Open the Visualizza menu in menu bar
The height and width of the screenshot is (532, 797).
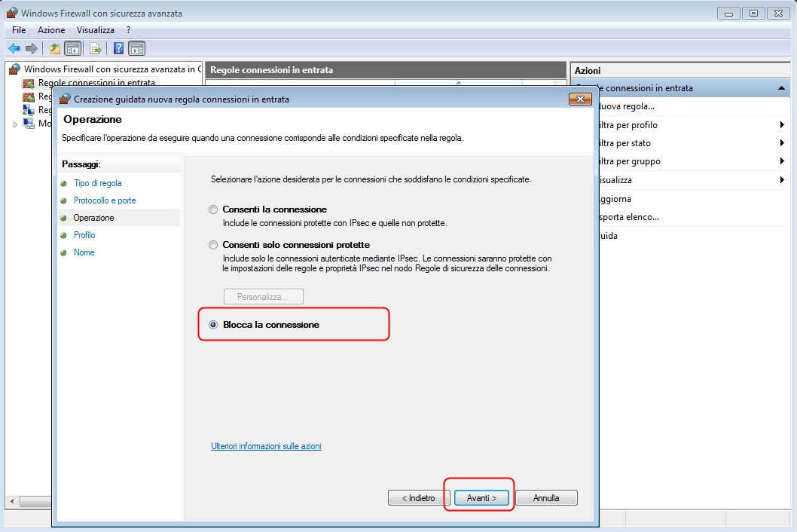click(96, 30)
